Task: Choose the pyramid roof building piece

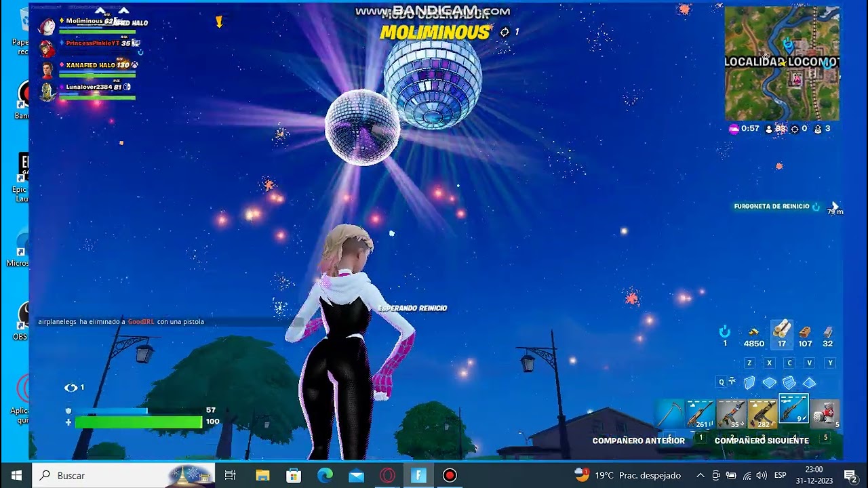Action: [810, 383]
